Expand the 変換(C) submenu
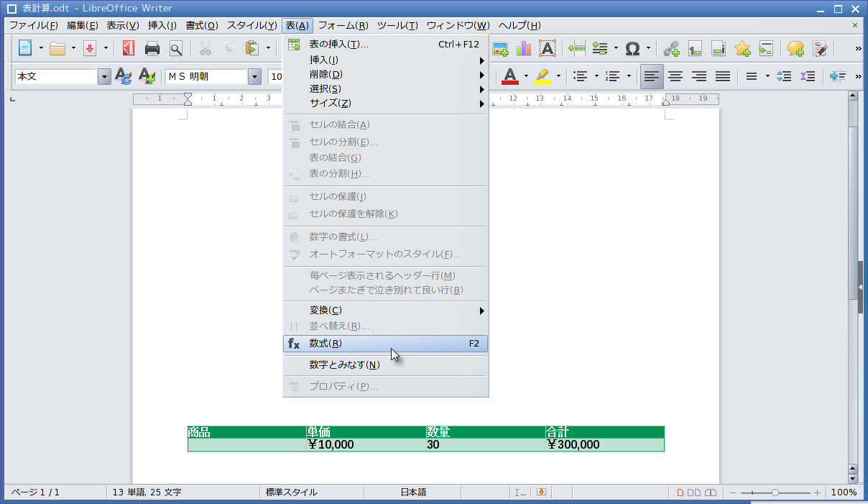 coord(386,311)
